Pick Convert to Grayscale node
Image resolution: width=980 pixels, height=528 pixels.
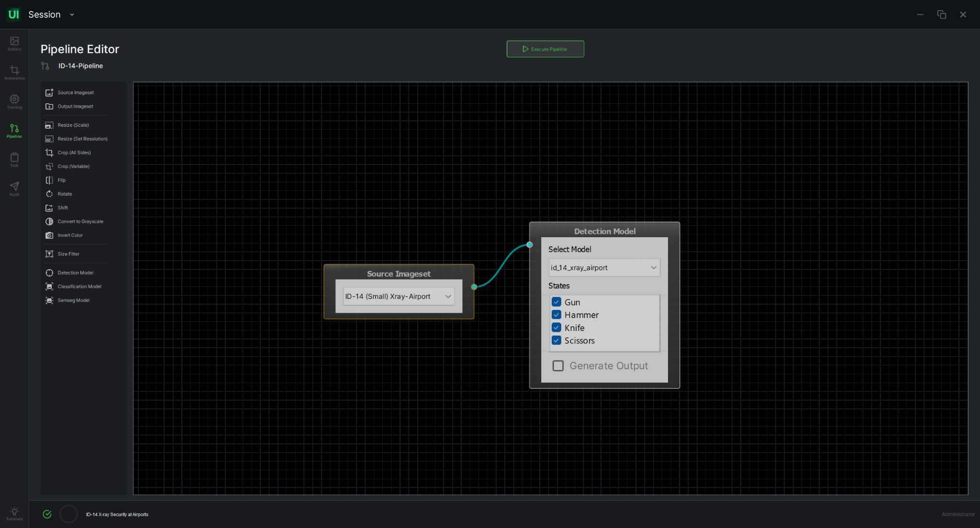point(80,221)
